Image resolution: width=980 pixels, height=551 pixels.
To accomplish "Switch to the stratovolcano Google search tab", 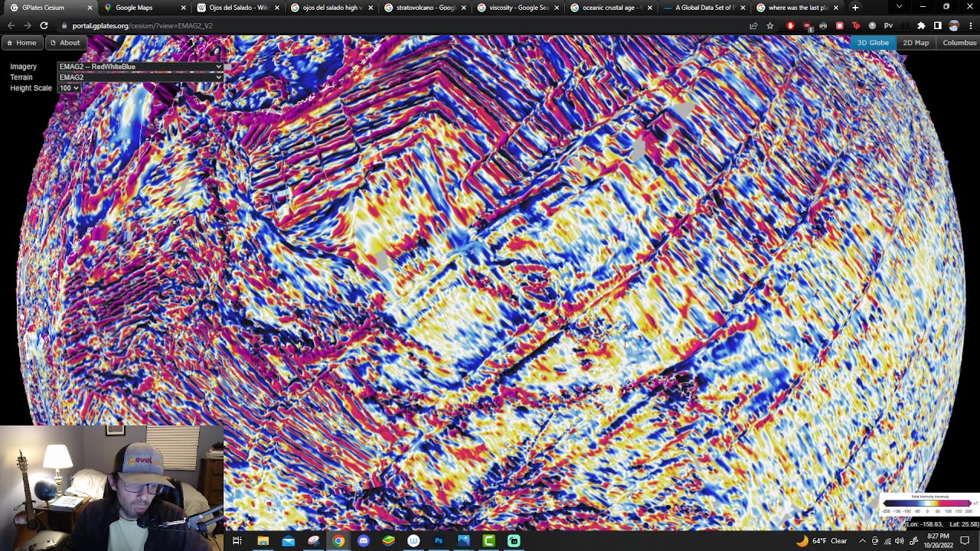I will (x=423, y=8).
